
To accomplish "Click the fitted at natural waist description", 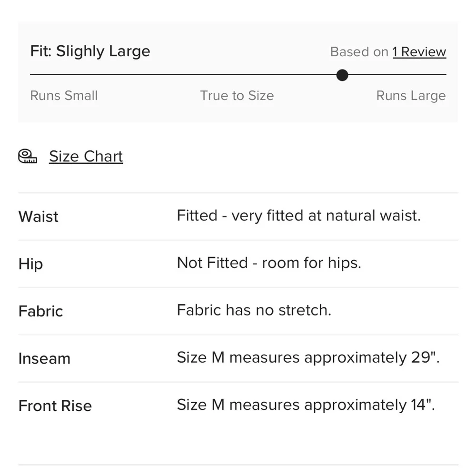I will [298, 216].
